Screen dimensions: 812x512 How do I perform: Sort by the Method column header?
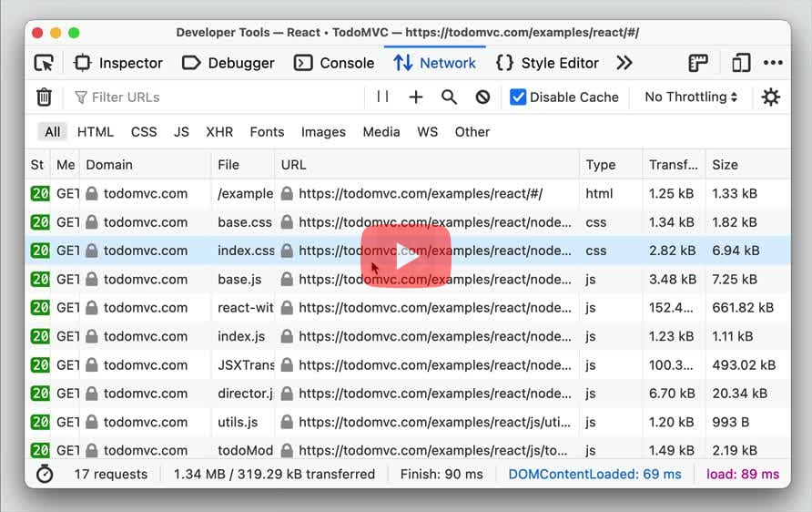66,165
